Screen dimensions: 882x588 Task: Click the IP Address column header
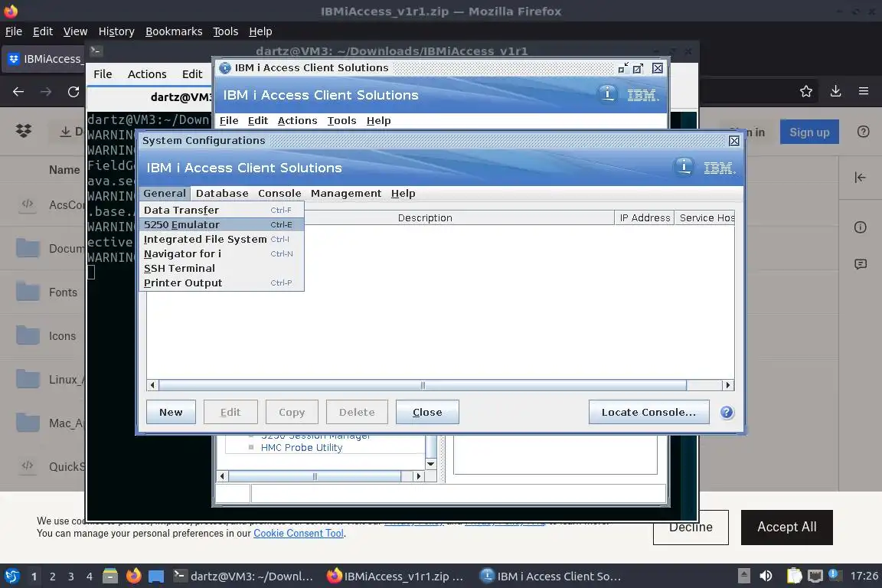tap(645, 217)
